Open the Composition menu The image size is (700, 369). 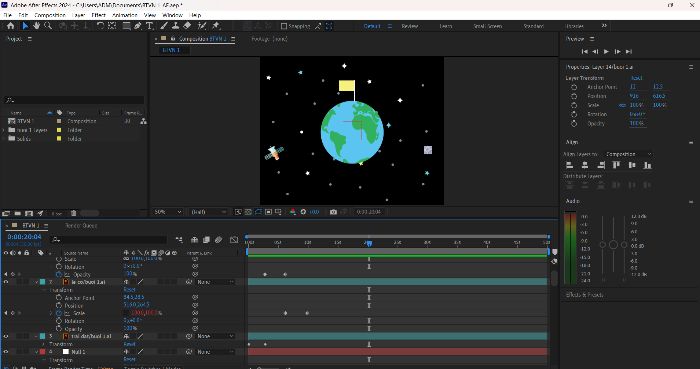50,15
